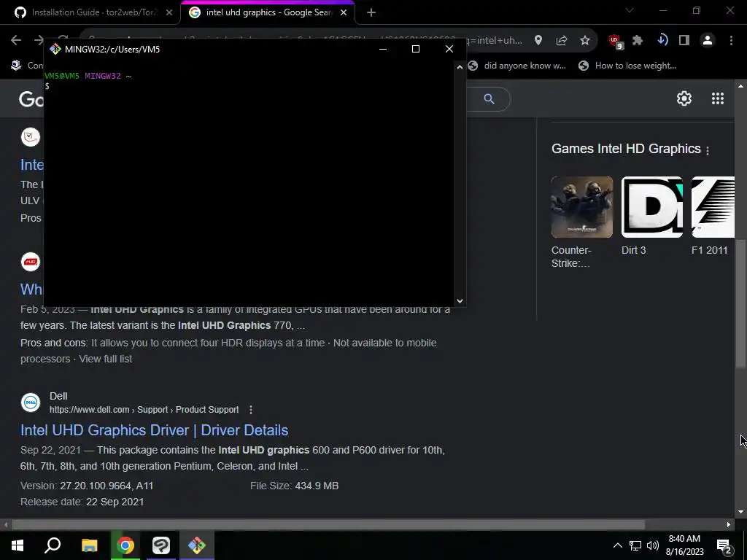Open the Git Bash taskbar icon

coord(197,545)
